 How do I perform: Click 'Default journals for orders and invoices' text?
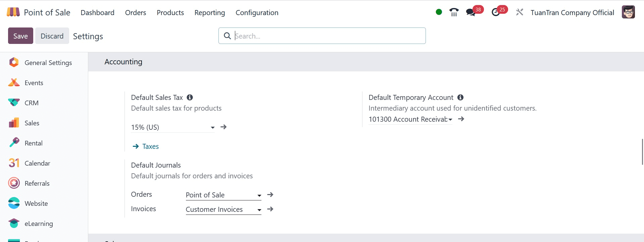pos(192,176)
